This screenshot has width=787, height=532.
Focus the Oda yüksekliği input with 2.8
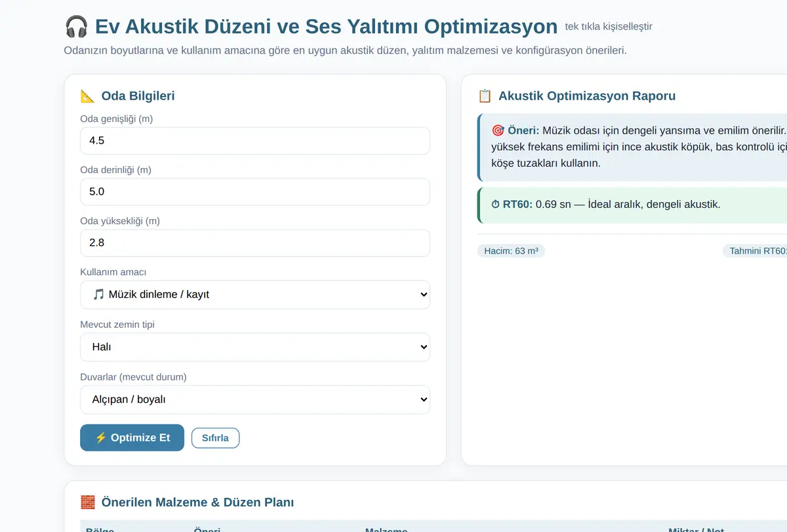255,243
